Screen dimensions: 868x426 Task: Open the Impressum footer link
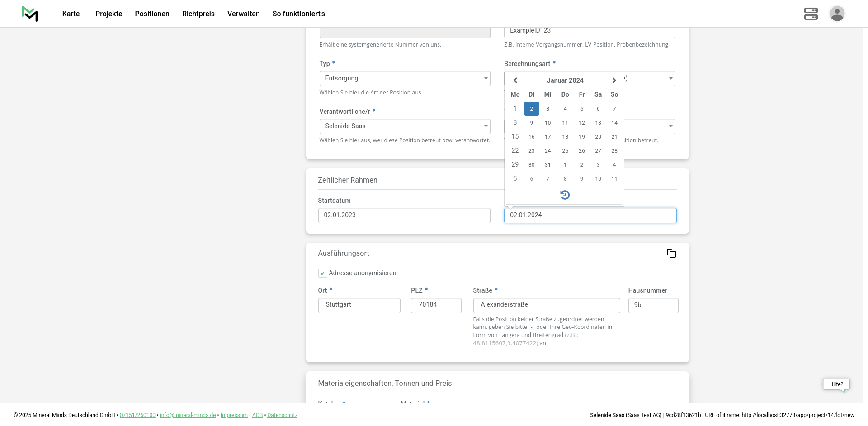[x=234, y=415]
